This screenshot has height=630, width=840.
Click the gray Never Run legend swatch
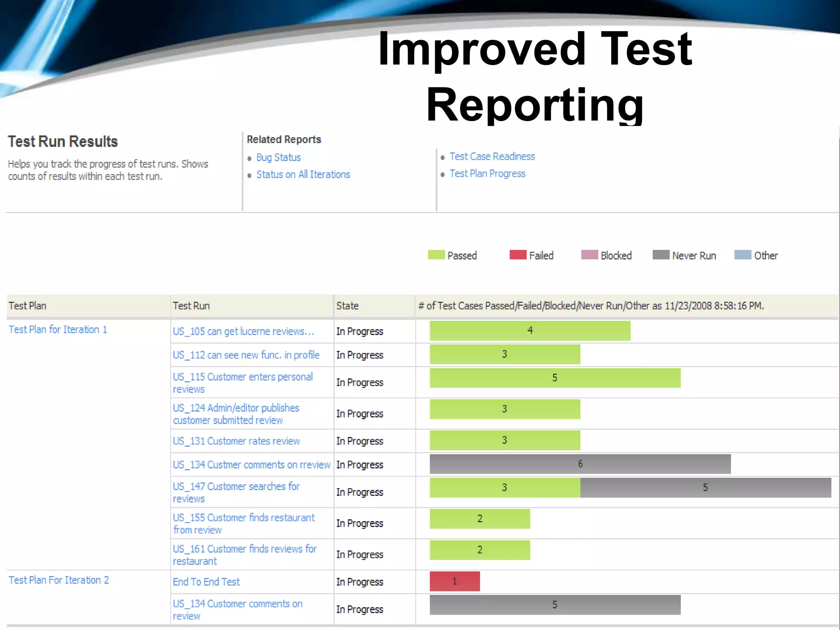pyautogui.click(x=661, y=255)
